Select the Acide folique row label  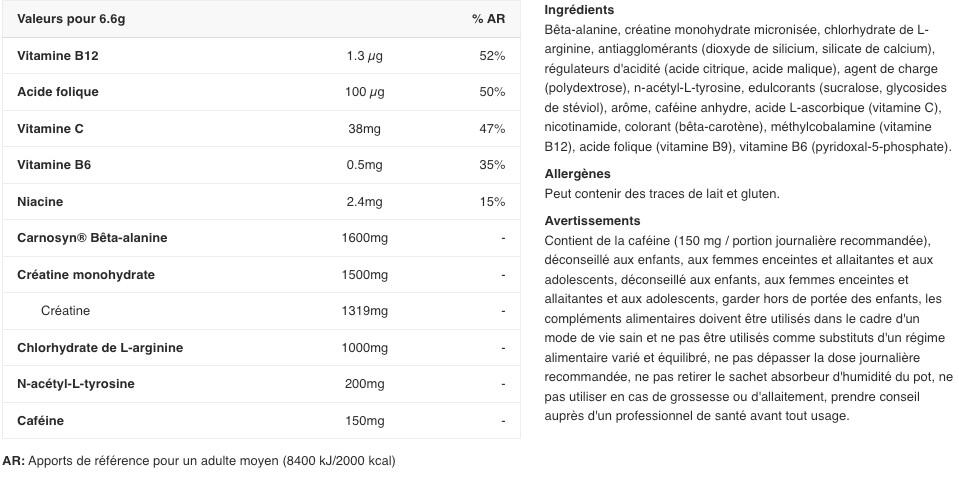point(57,92)
